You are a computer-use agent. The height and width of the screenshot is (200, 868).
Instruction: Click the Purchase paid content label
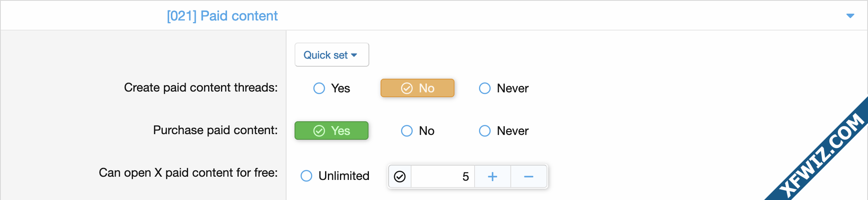coord(215,130)
